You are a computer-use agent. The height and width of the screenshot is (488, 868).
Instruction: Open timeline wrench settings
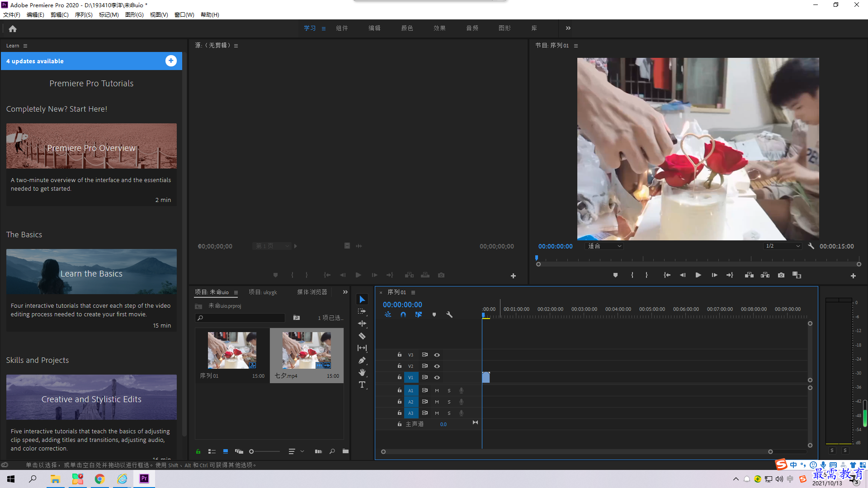point(449,314)
